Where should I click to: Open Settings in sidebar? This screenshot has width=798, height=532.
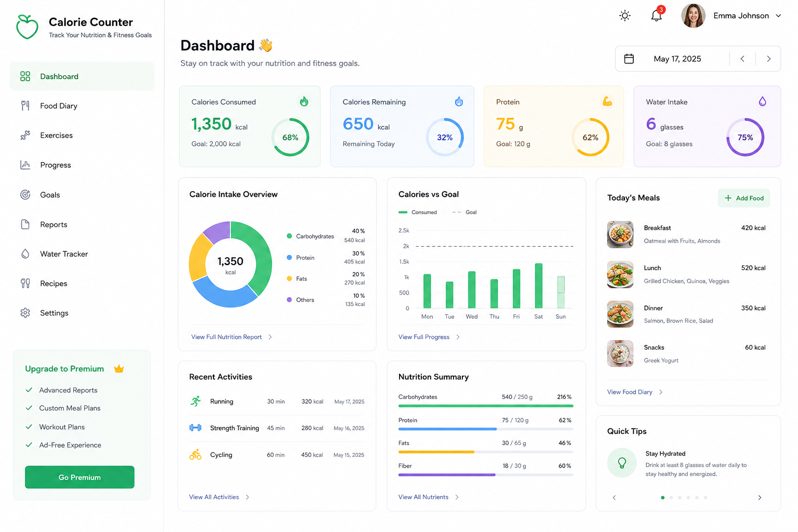(x=82, y=313)
